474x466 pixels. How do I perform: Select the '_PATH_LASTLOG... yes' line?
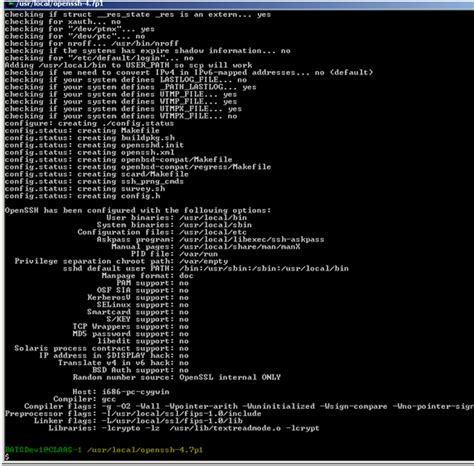[x=130, y=87]
